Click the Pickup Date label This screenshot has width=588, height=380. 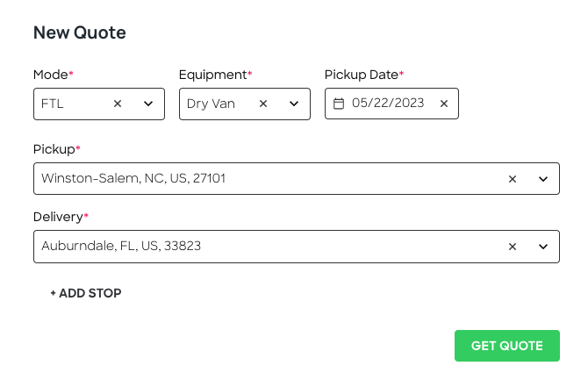coord(361,75)
